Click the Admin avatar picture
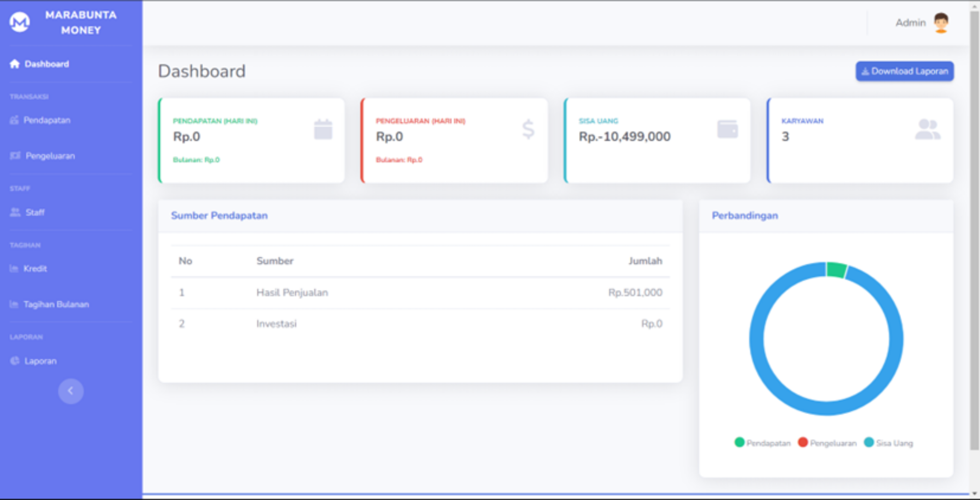The height and width of the screenshot is (500, 980). point(941,23)
